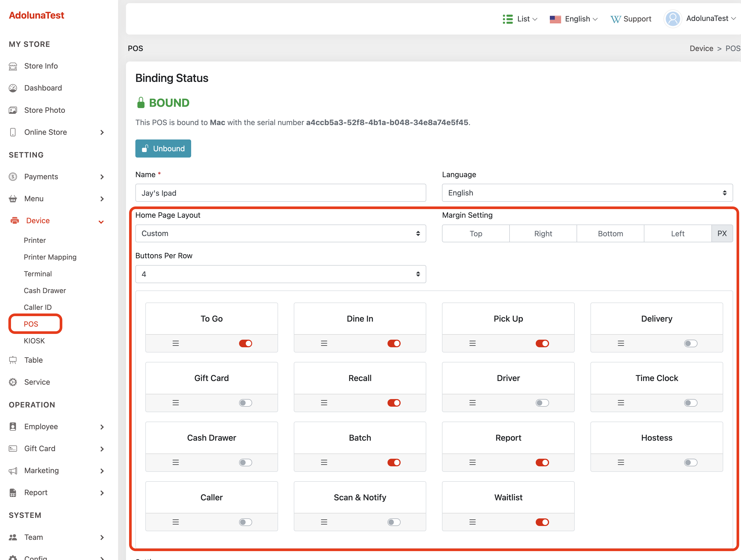Click the user avatar icon
This screenshot has height=560, width=741.
[x=672, y=19]
